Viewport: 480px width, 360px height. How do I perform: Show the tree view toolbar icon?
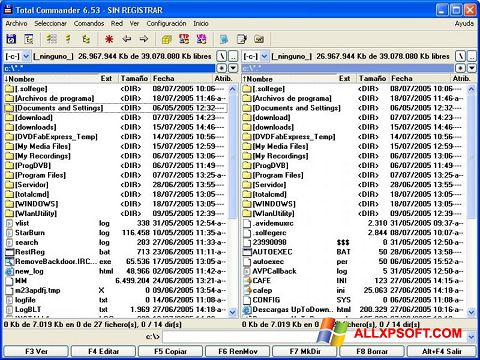[86, 39]
